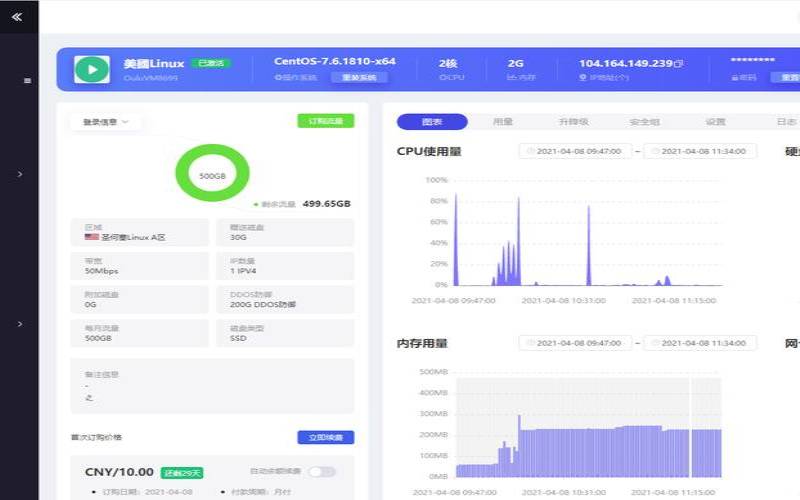Select the 安全组 tab
800x500 pixels.
point(644,122)
